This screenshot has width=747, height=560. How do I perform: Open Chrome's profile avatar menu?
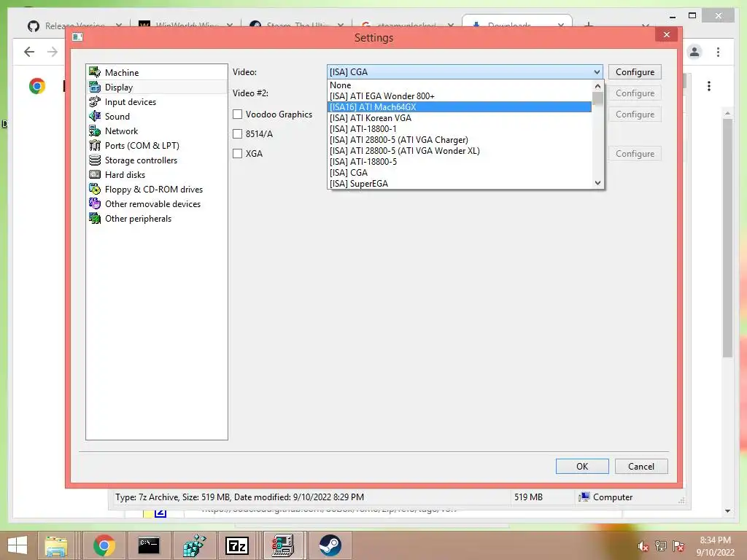pos(694,52)
